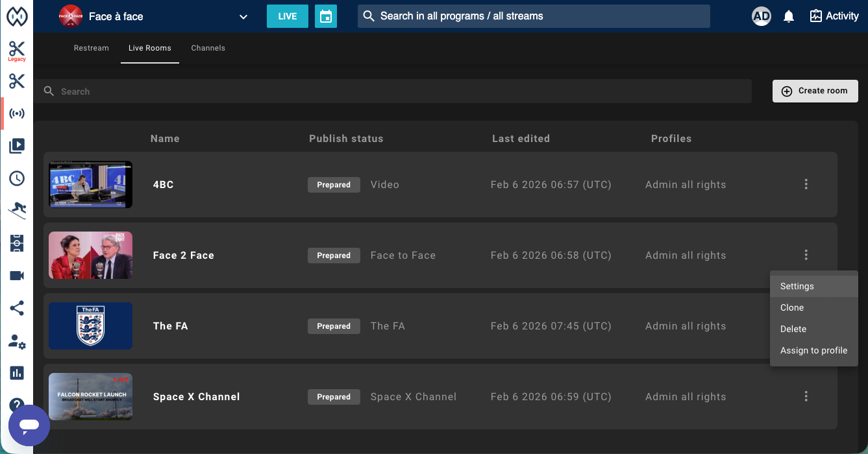Viewport: 868px width, 454px height.
Task: Focus the Search in all programs field
Action: point(534,16)
